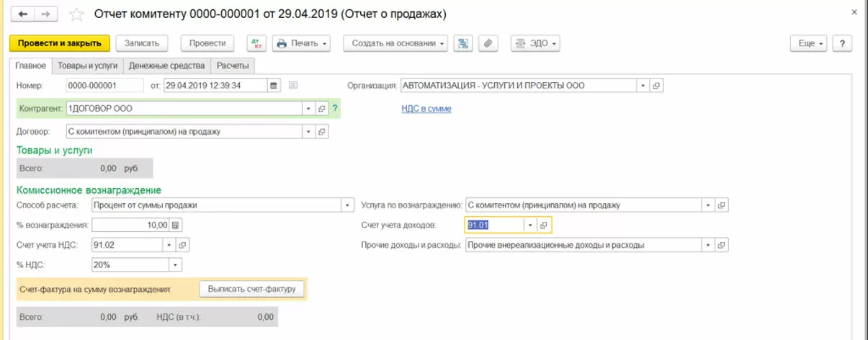Click Товары и услуги section heading
This screenshot has height=340, width=868.
click(x=54, y=150)
